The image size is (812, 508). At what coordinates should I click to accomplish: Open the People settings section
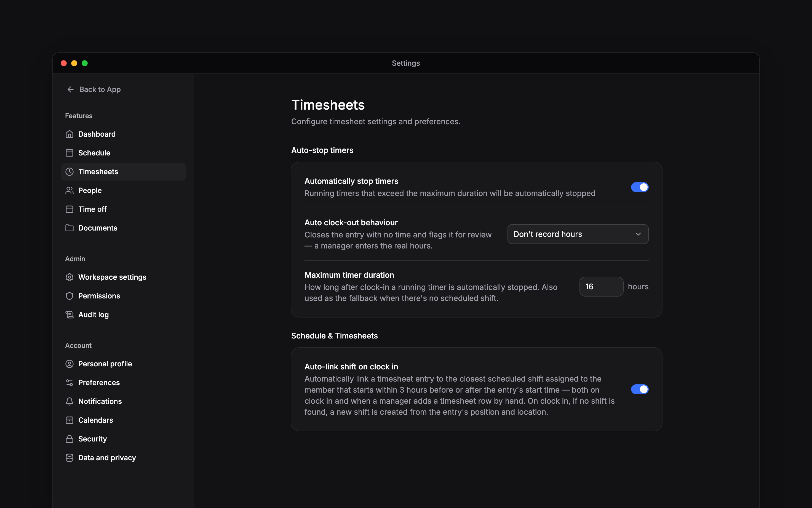pos(123,190)
